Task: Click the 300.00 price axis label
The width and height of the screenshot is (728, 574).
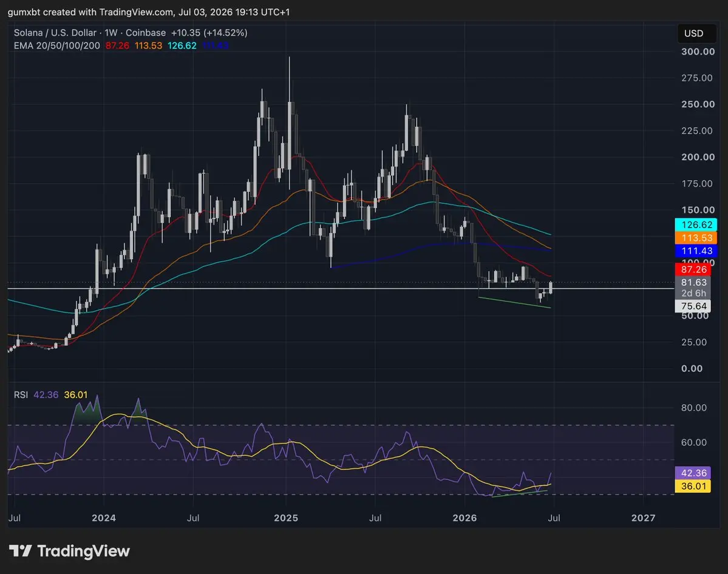Action: (x=698, y=52)
